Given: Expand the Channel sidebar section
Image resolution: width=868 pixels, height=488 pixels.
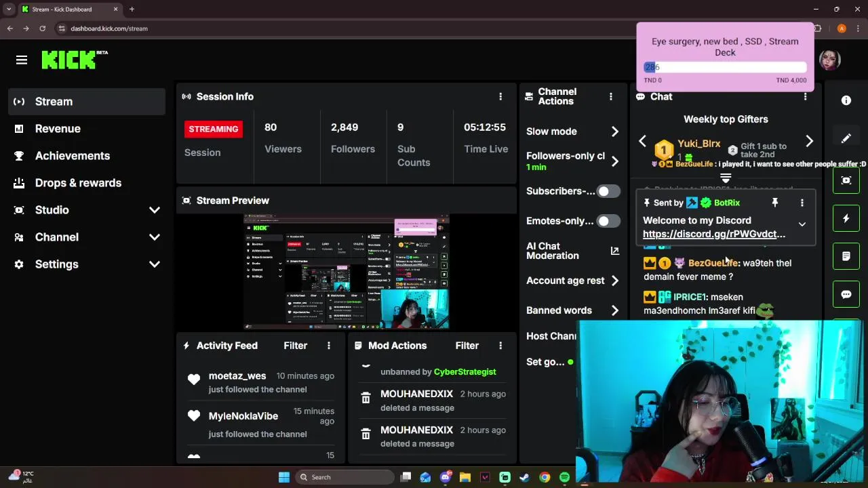Looking at the screenshot, I should coord(155,237).
